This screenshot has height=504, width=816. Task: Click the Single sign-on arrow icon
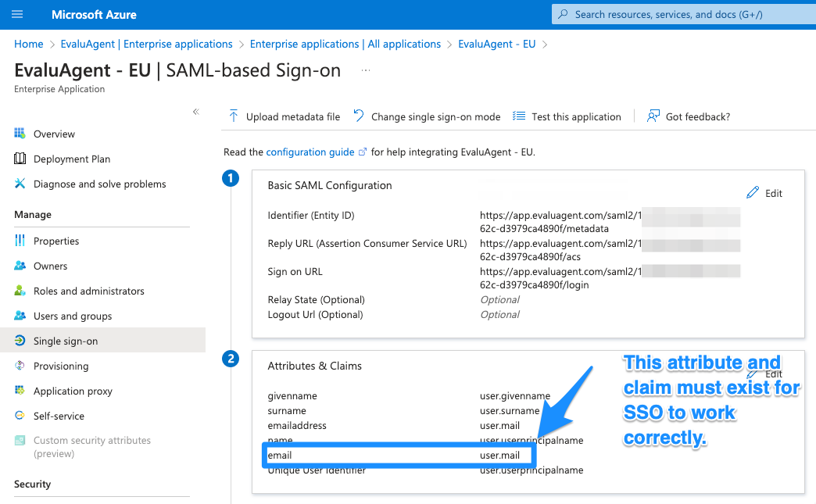point(20,341)
